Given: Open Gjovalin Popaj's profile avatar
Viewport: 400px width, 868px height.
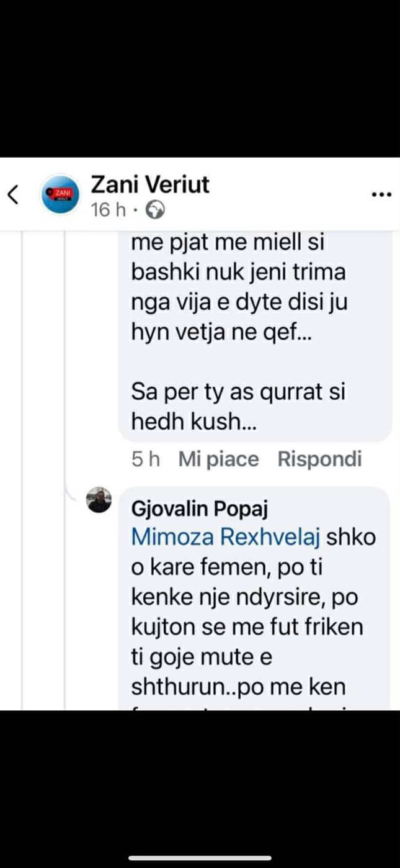Looking at the screenshot, I should click(99, 500).
